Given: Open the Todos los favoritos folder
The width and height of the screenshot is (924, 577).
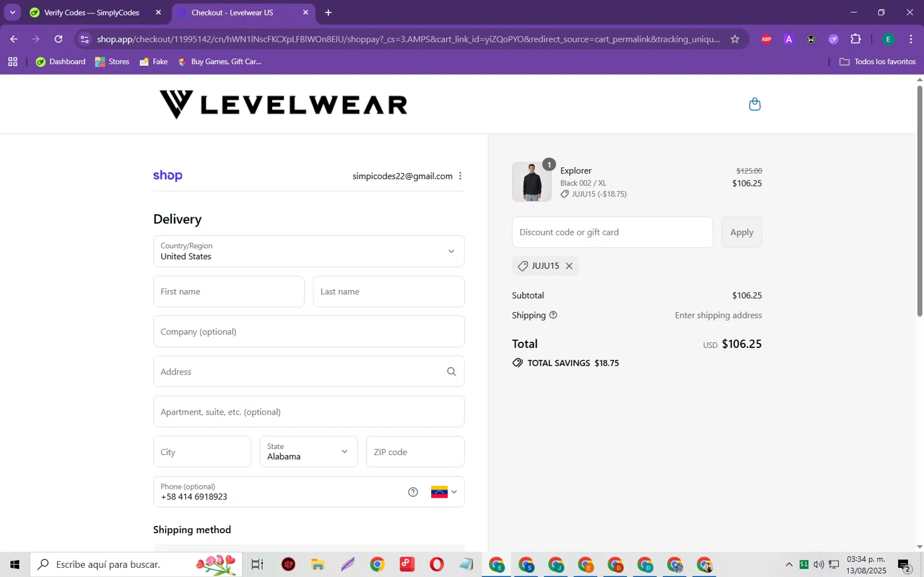Looking at the screenshot, I should (x=877, y=62).
